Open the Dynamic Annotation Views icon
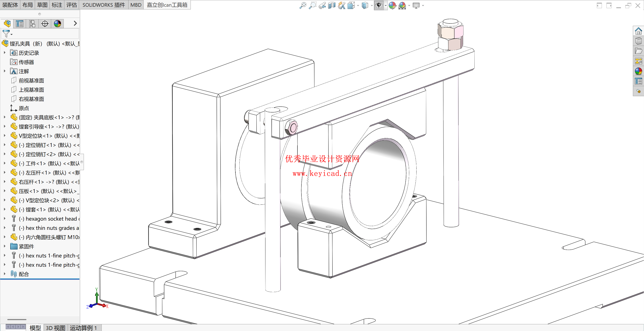Viewport: 644px width, 331px height. click(341, 5)
